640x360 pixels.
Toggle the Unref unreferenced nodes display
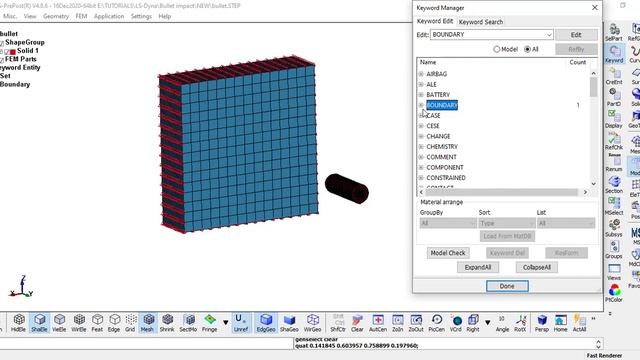coord(241,322)
